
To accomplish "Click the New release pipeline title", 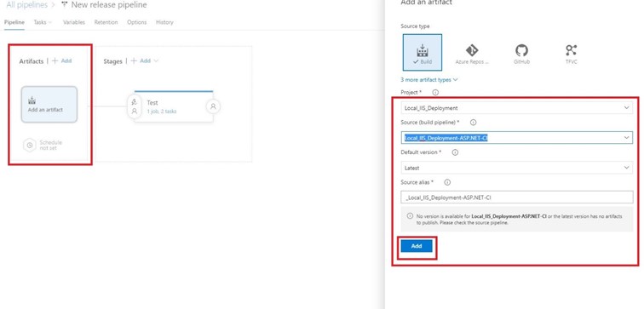I will coord(109,5).
